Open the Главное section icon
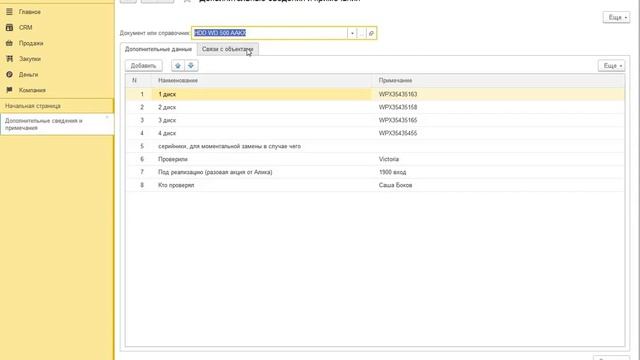The image size is (640, 360). [x=9, y=12]
